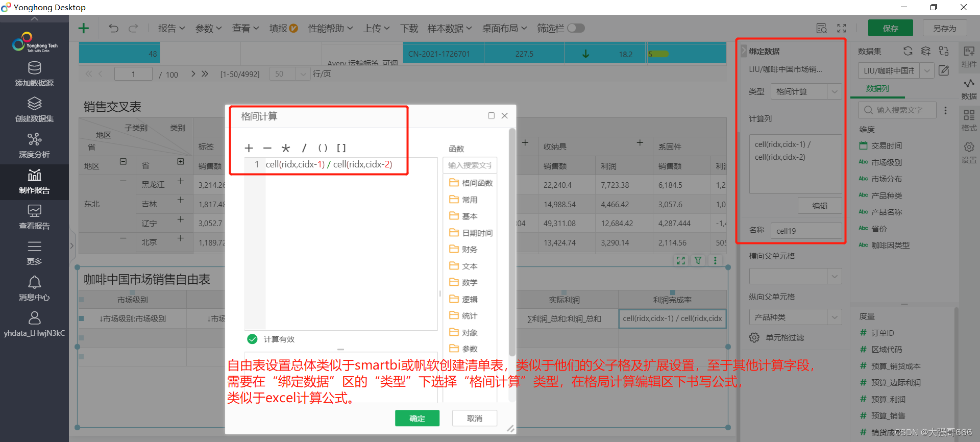Open the 样本数据 menu
Screen dimensions: 980x442
[450, 28]
